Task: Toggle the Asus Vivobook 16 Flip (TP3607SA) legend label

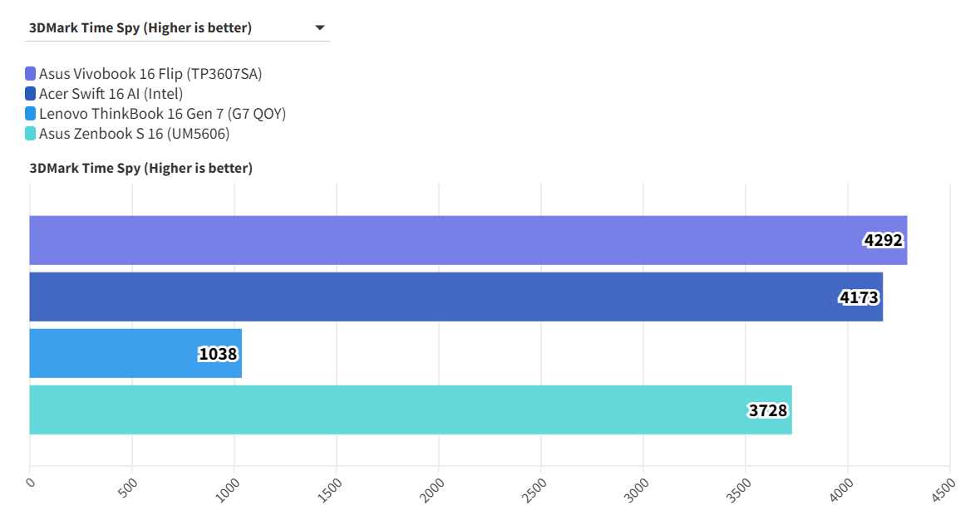Action: 150,74
